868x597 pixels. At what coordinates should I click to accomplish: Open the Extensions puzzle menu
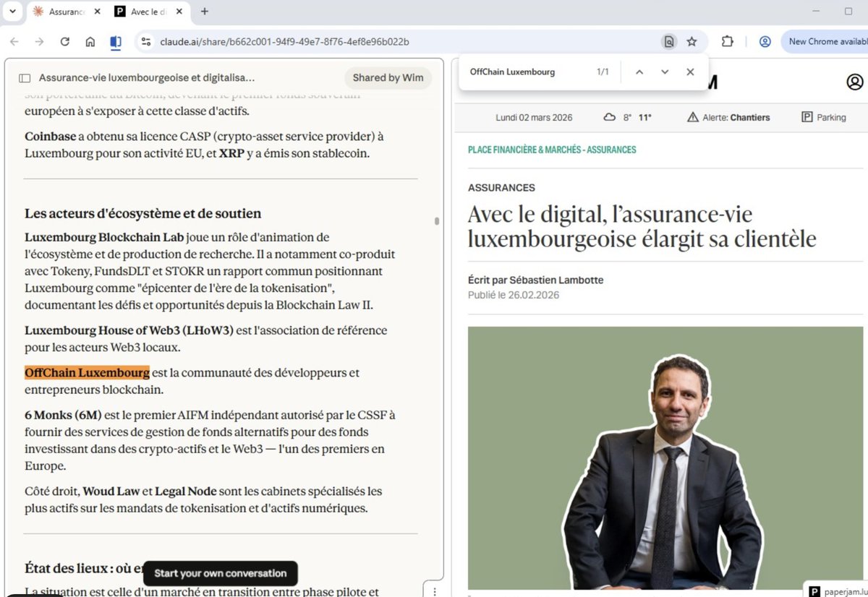coord(728,42)
